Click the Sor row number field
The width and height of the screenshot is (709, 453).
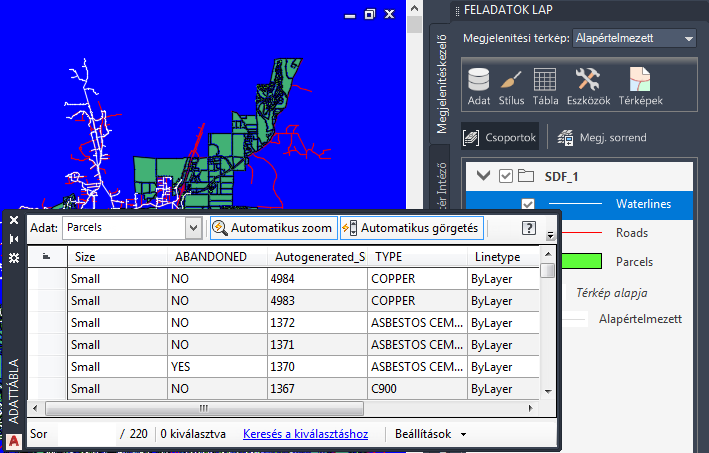pyautogui.click(x=86, y=434)
